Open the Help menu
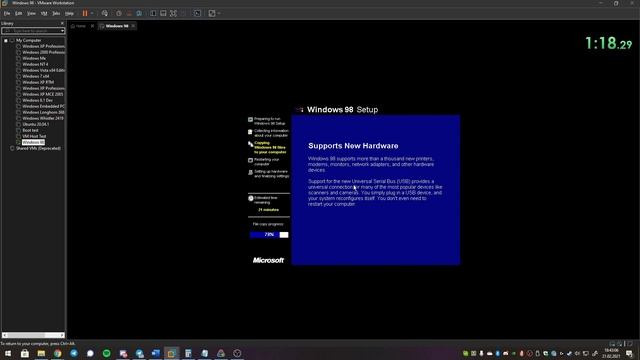 pos(69,13)
